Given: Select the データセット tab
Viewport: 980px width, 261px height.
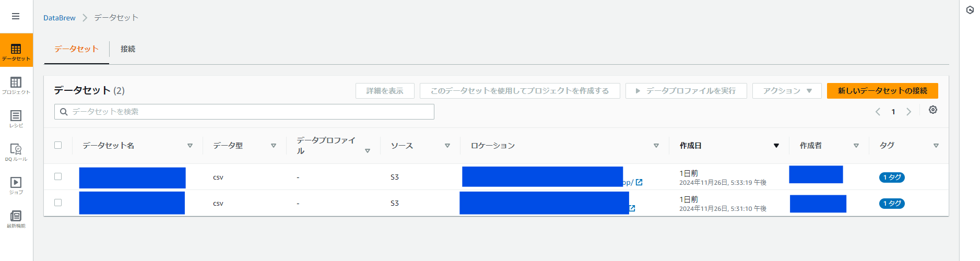Looking at the screenshot, I should (x=76, y=49).
